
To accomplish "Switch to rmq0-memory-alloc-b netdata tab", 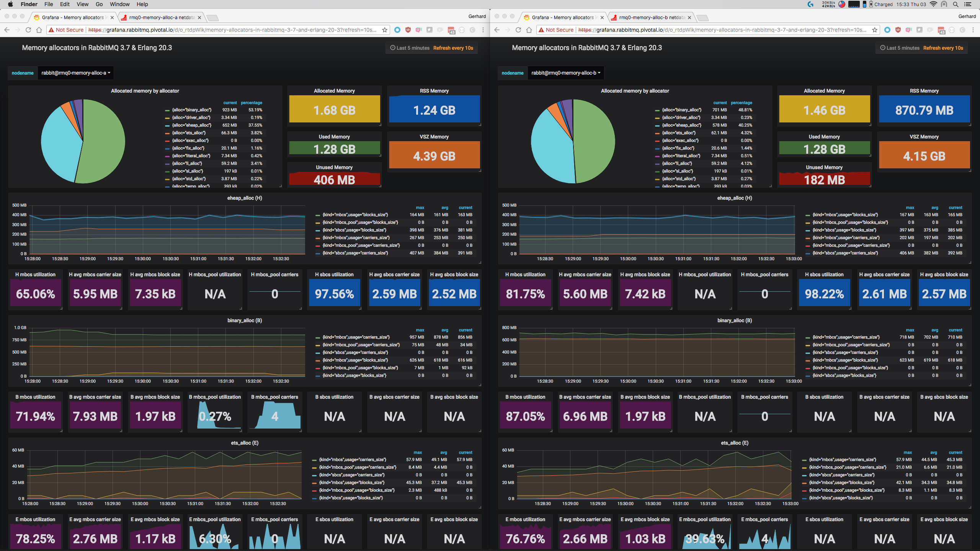I will (x=651, y=17).
